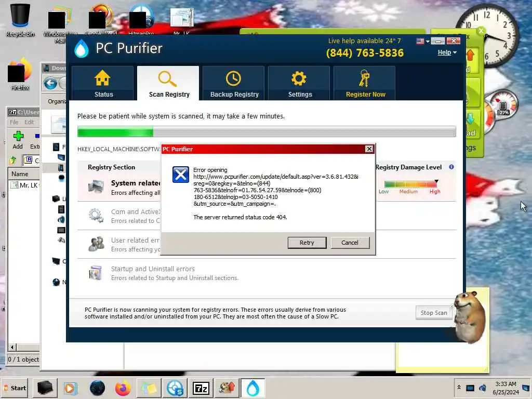
Task: Open the sticky notes taskbar icon
Action: [x=149, y=388]
